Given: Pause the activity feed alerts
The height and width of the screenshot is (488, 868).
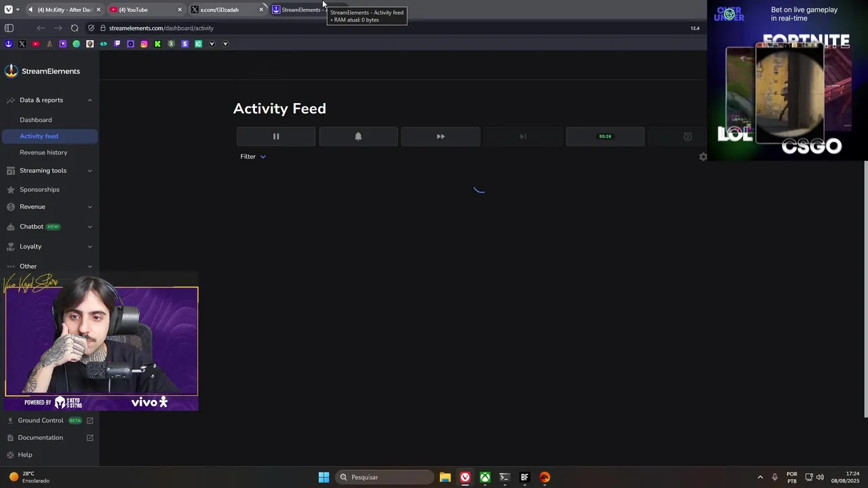Looking at the screenshot, I should pos(276,136).
